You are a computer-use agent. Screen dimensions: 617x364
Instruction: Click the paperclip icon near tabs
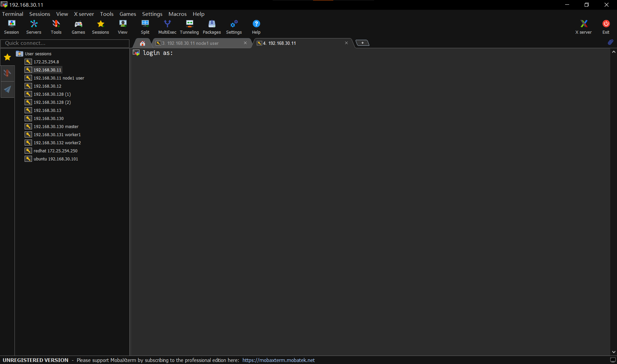click(610, 42)
